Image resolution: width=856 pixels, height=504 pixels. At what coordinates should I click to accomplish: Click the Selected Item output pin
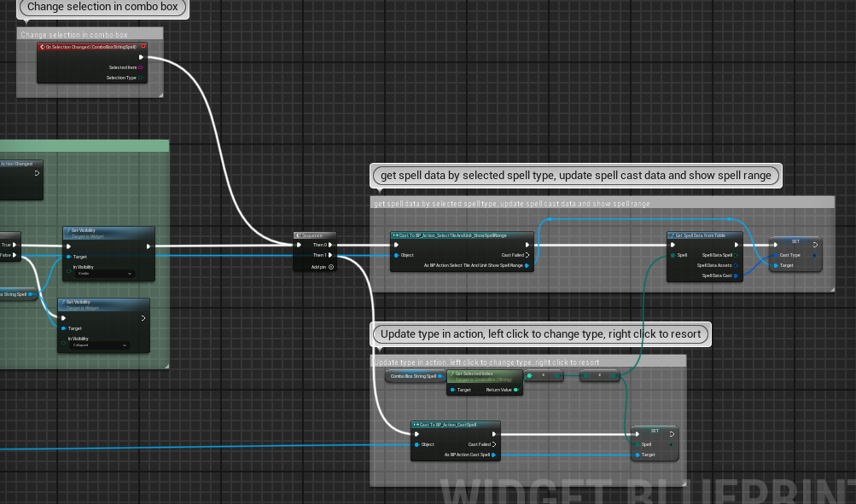140,67
